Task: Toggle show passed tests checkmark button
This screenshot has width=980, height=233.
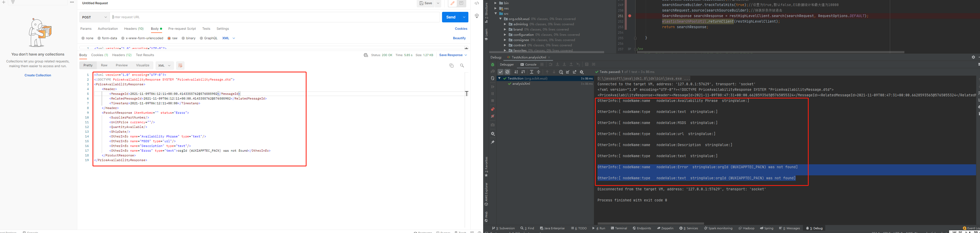Action: tap(501, 72)
